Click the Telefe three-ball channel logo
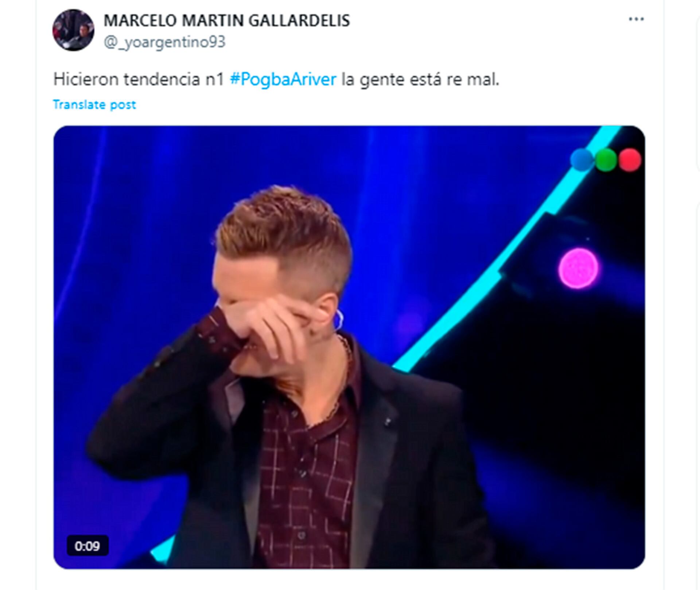The height and width of the screenshot is (590, 700). click(606, 160)
